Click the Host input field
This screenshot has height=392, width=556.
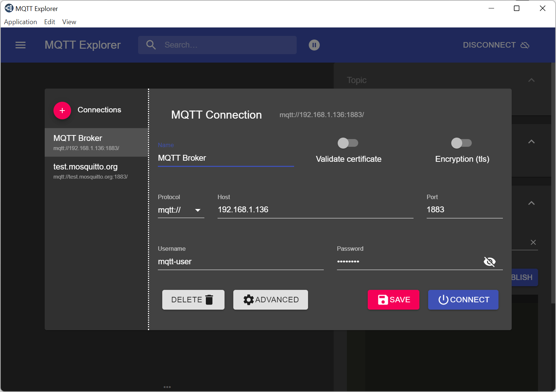coord(315,210)
